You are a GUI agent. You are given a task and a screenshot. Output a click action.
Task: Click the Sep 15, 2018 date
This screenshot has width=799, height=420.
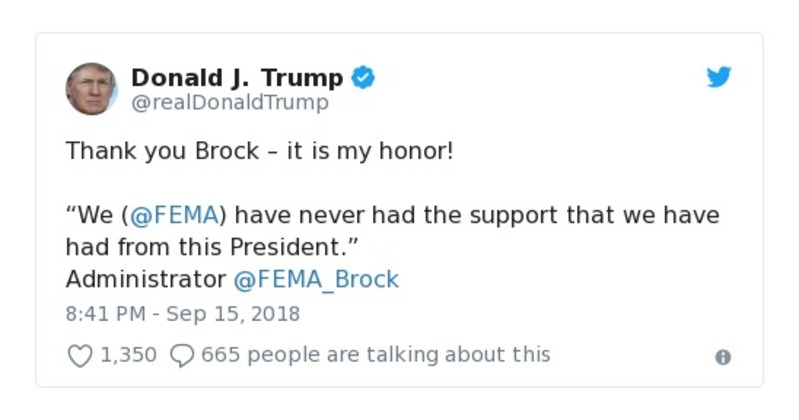(x=232, y=313)
